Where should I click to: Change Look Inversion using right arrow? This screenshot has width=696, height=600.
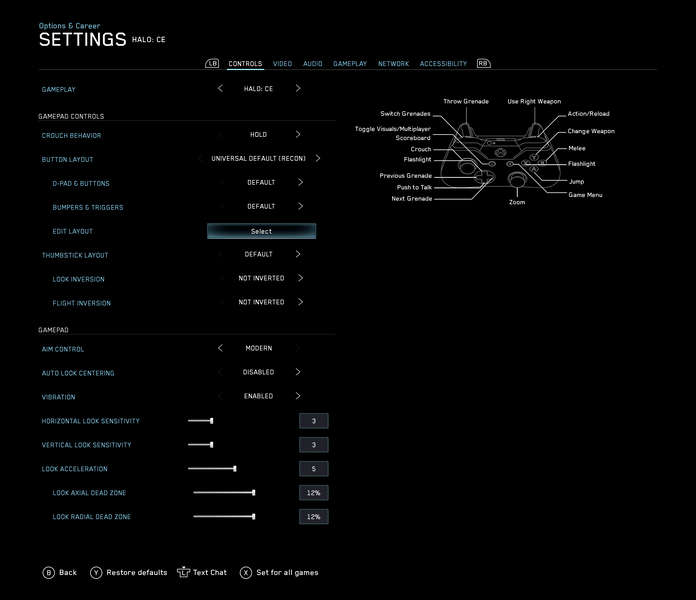301,278
